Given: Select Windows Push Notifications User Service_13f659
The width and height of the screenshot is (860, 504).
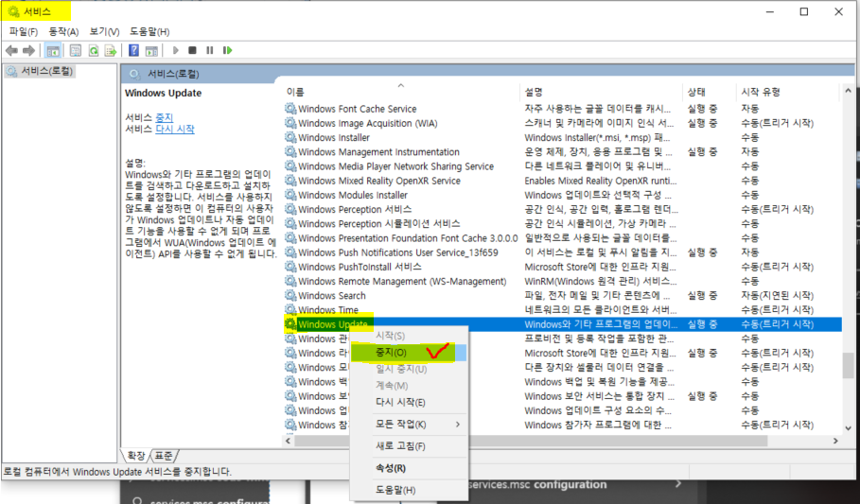Looking at the screenshot, I should 562,252.
